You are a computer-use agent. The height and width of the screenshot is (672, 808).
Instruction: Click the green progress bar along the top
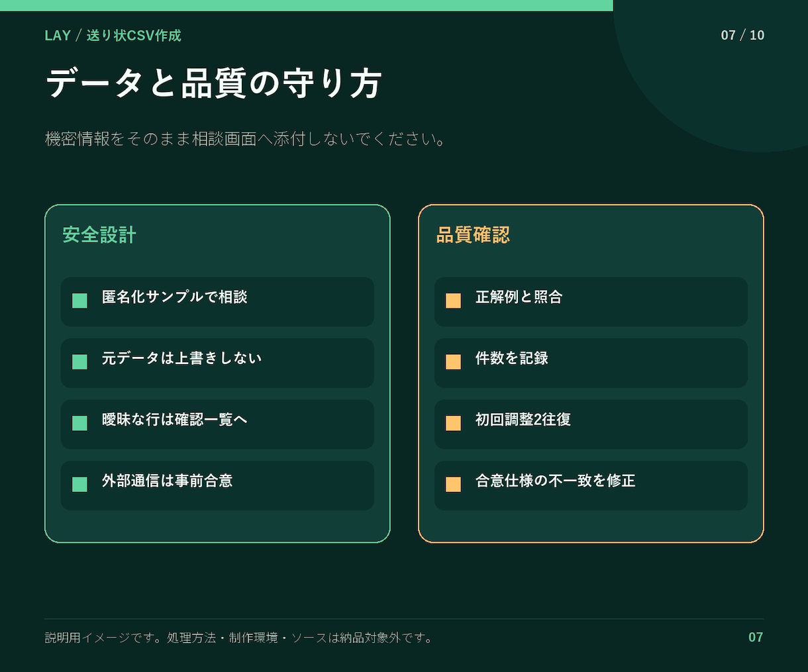307,5
